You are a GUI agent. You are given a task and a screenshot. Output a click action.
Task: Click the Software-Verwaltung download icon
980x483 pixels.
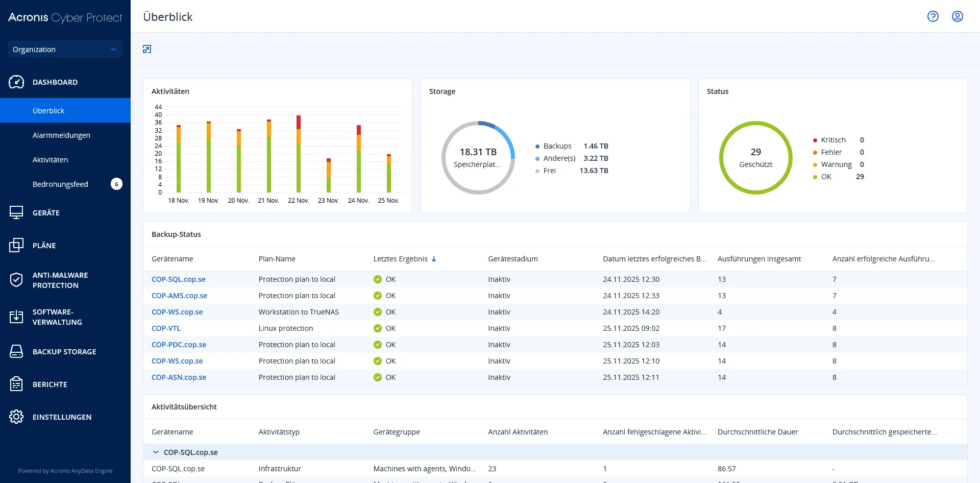(x=16, y=317)
